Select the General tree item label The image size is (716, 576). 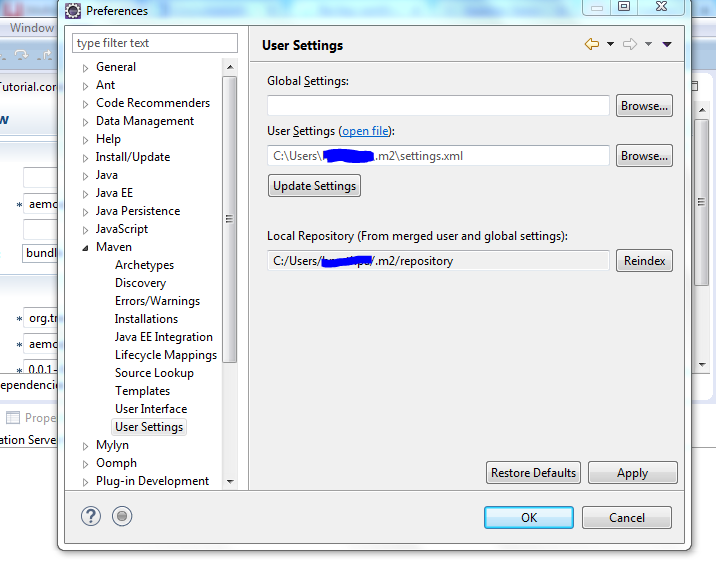(x=116, y=67)
